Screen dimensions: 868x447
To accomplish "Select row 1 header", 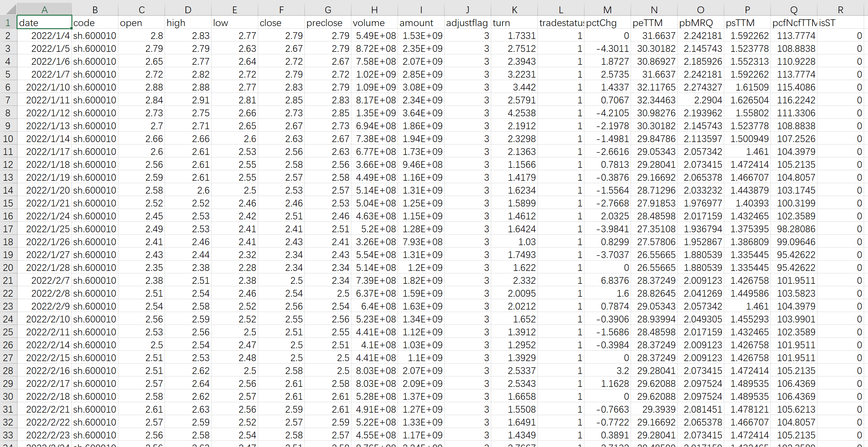I will pyautogui.click(x=8, y=23).
